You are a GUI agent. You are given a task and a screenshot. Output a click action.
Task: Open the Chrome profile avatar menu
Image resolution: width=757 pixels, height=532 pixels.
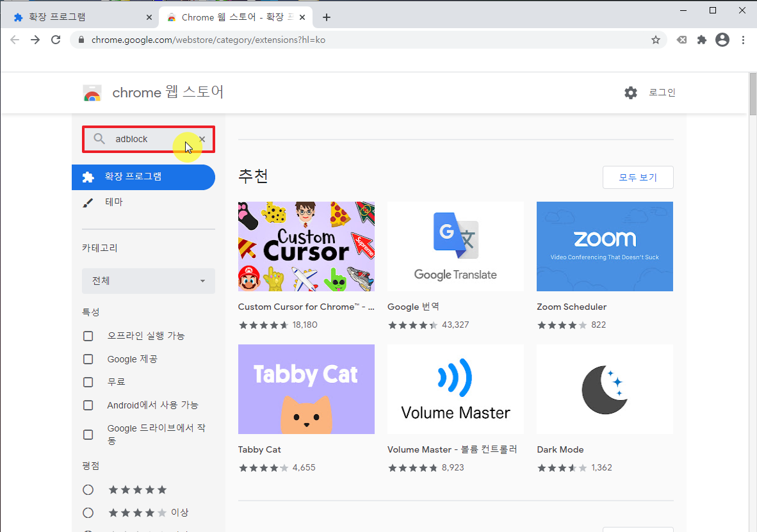coord(722,40)
